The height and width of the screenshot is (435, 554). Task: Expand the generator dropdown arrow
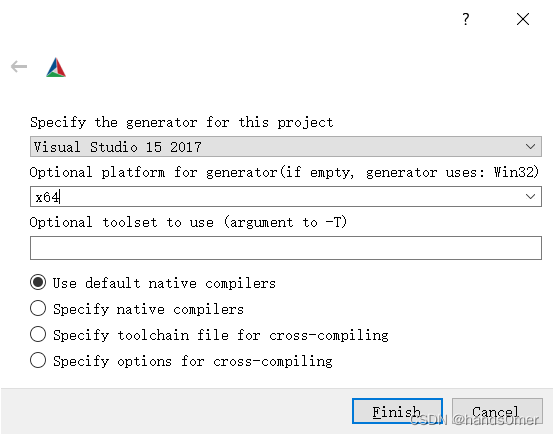pyautogui.click(x=530, y=146)
